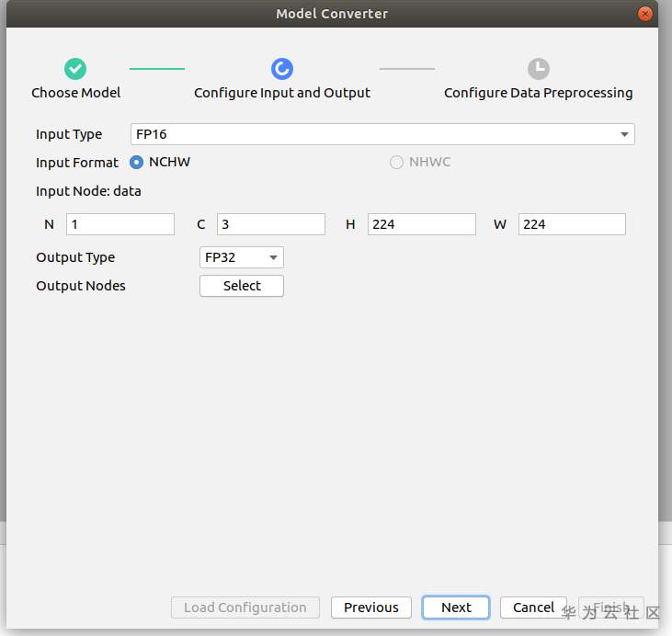
Task: Click the W dimension input field
Action: (x=572, y=224)
